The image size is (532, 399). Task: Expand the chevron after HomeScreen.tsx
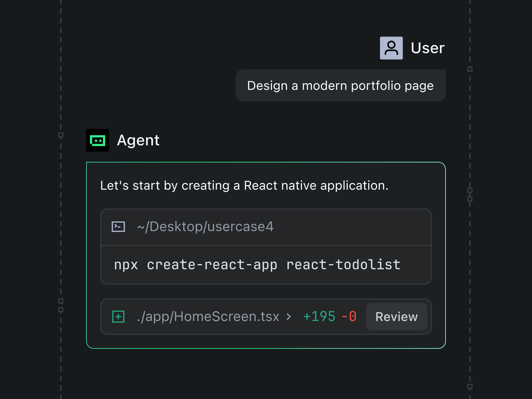tap(288, 317)
